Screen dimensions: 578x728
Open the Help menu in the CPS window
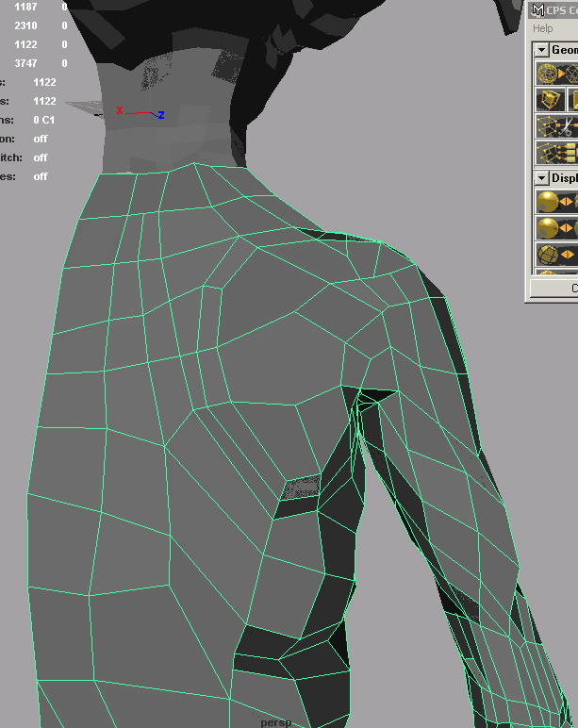(x=543, y=28)
